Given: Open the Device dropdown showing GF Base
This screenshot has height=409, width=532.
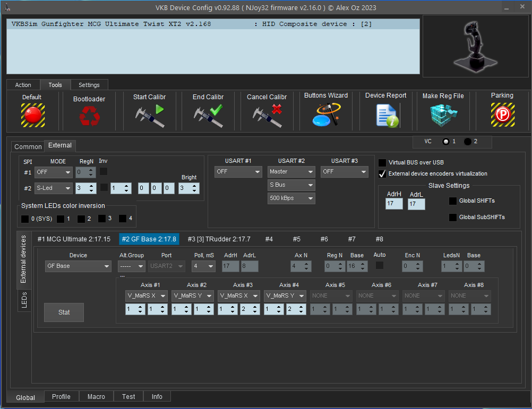Looking at the screenshot, I should [x=78, y=266].
